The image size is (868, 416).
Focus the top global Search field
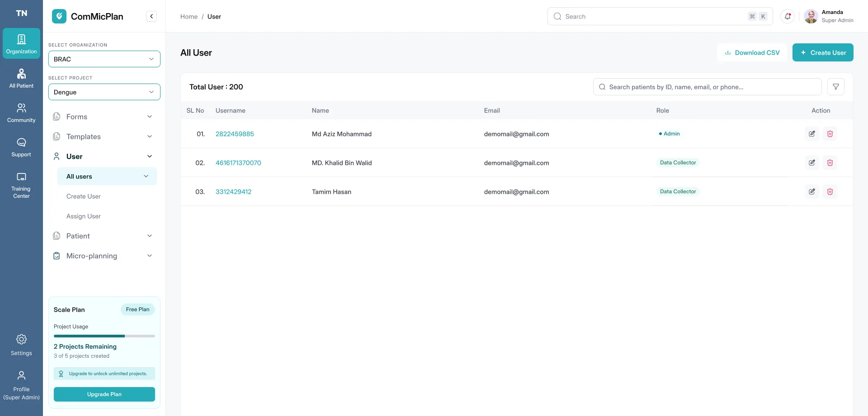point(660,16)
